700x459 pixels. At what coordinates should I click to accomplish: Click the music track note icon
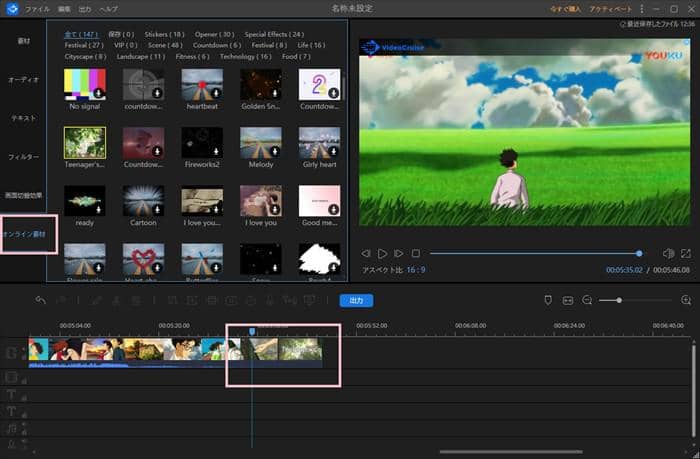[x=11, y=429]
